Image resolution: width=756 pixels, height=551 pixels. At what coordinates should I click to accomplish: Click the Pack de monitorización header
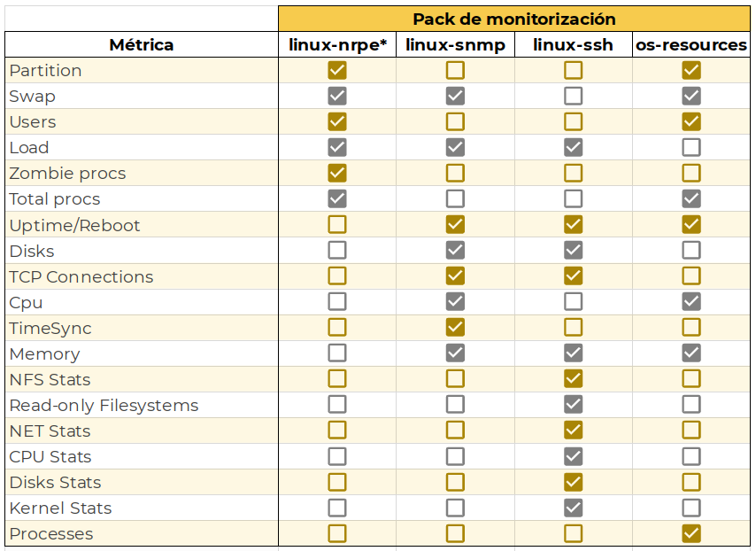(514, 19)
